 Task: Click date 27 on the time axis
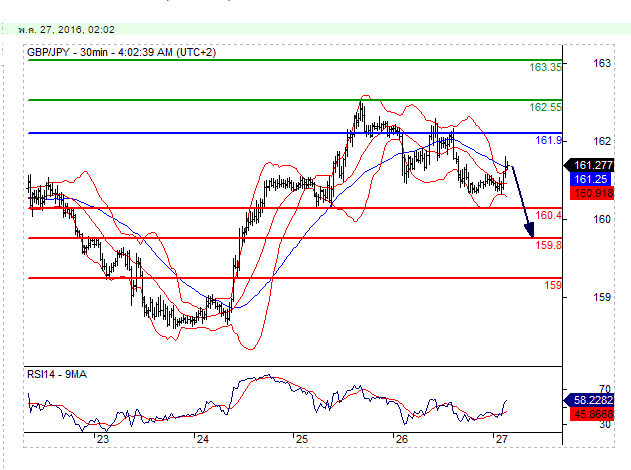pyautogui.click(x=500, y=438)
